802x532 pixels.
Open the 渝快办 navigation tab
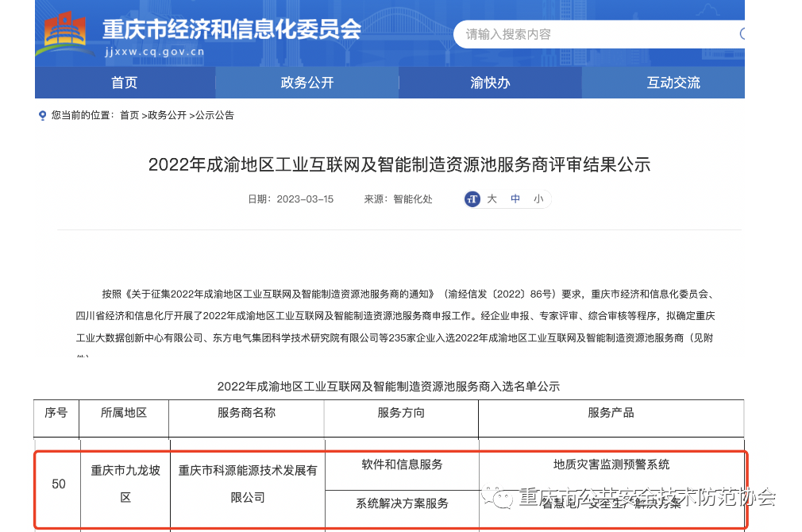click(490, 83)
